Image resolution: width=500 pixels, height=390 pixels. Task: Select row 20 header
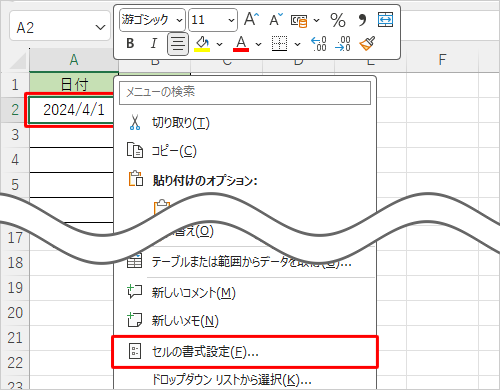point(15,313)
